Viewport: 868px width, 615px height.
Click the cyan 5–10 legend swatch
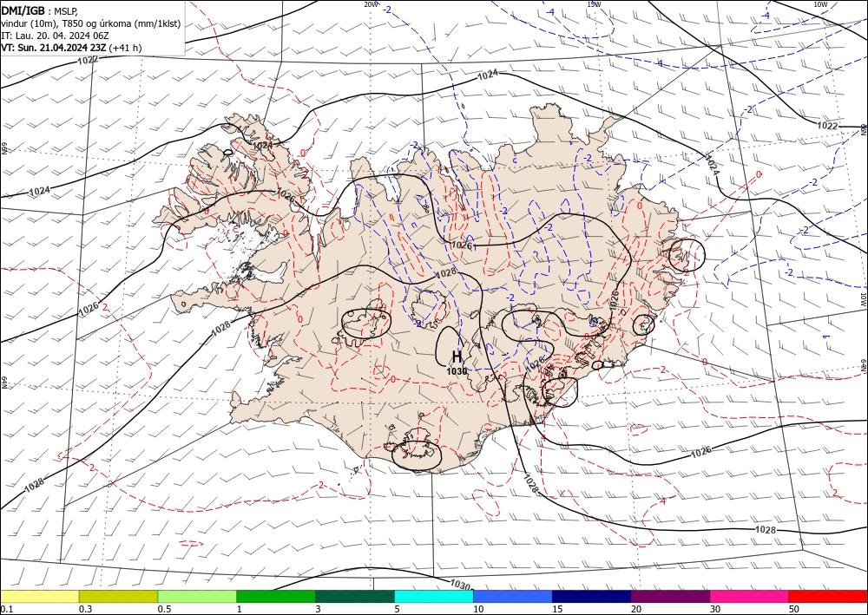[434, 597]
